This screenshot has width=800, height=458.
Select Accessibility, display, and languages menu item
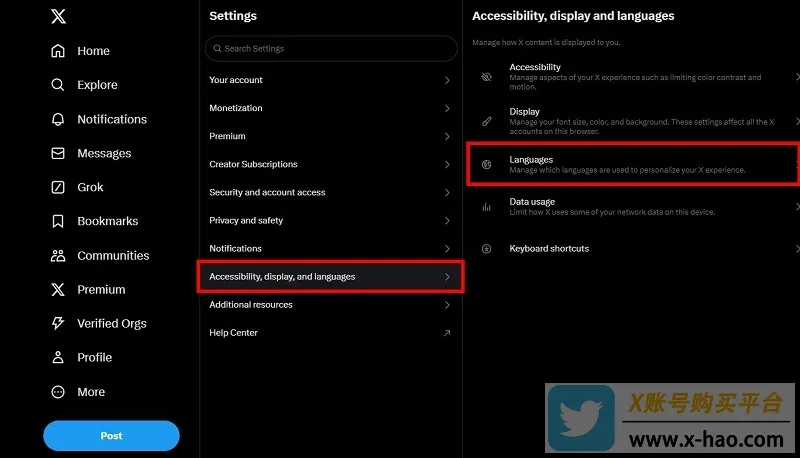(x=331, y=276)
